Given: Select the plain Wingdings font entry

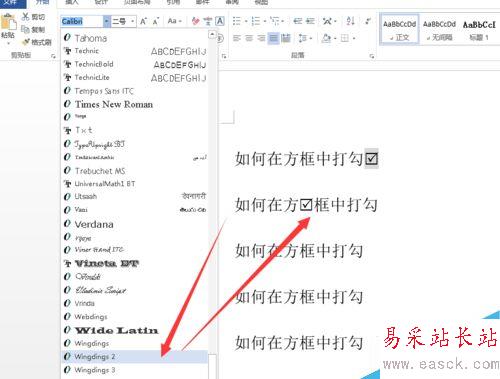Looking at the screenshot, I should point(135,343).
